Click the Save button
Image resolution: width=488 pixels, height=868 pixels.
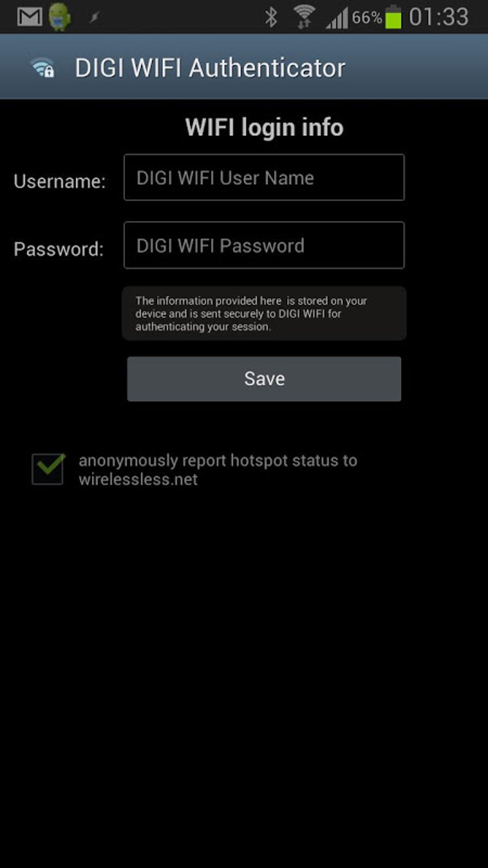(x=264, y=379)
